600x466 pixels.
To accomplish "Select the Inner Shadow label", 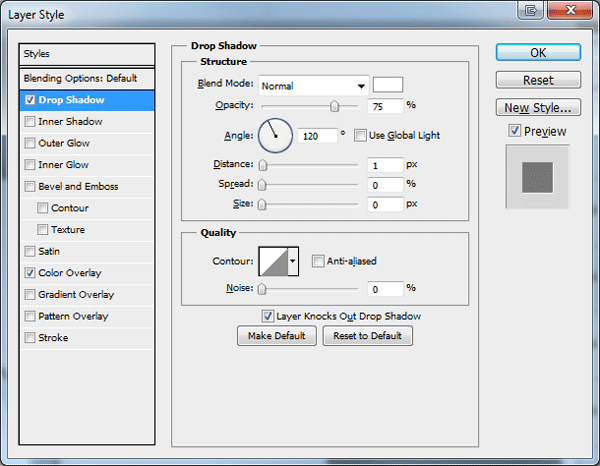I will click(70, 122).
